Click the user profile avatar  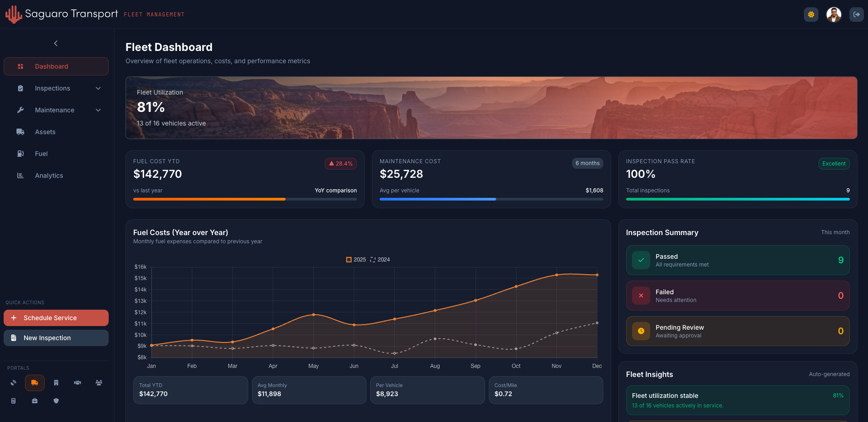pos(833,14)
